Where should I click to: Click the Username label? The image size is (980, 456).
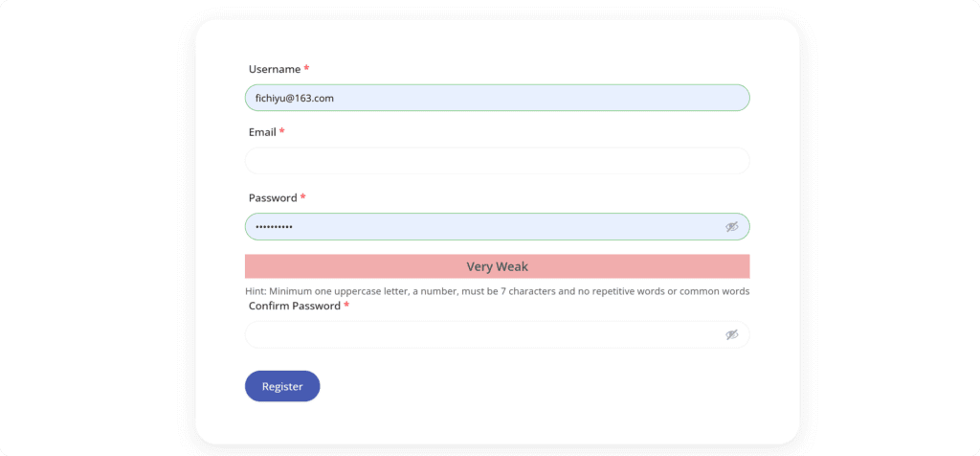[x=274, y=69]
